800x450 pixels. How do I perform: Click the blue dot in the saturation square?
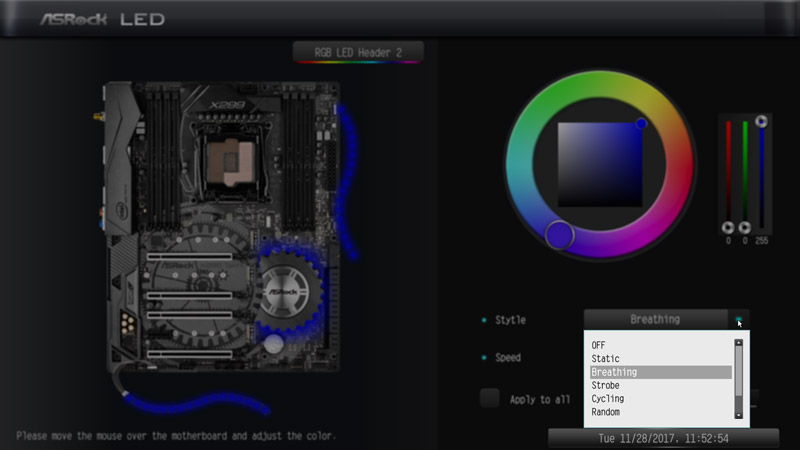tap(641, 123)
